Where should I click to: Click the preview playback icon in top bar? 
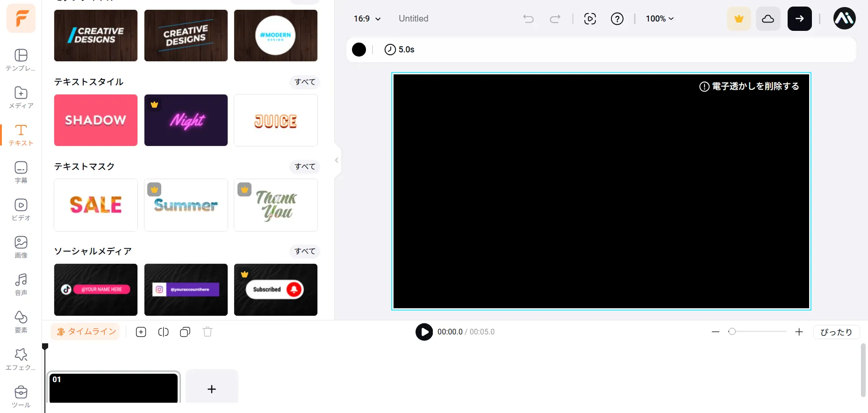pos(590,19)
